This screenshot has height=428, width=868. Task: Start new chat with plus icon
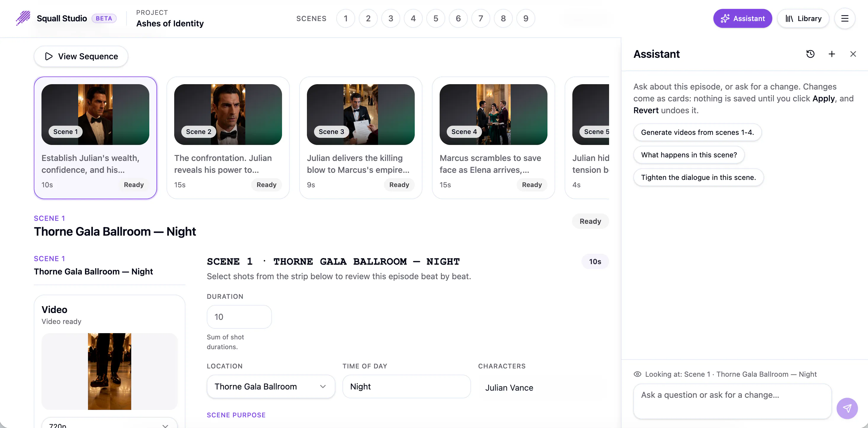(x=832, y=54)
